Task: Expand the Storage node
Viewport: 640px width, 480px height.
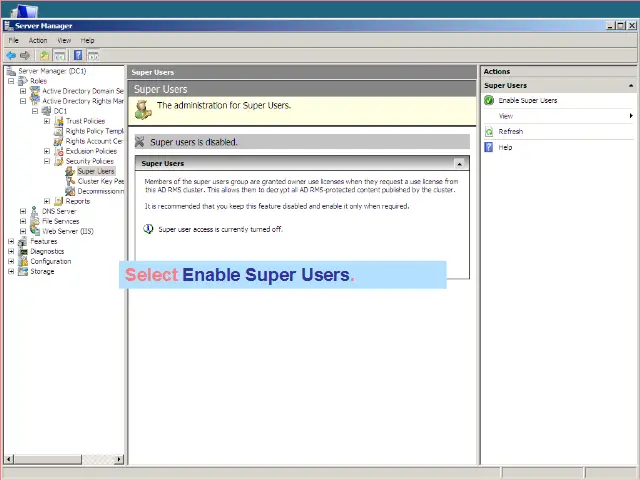Action: (11, 271)
